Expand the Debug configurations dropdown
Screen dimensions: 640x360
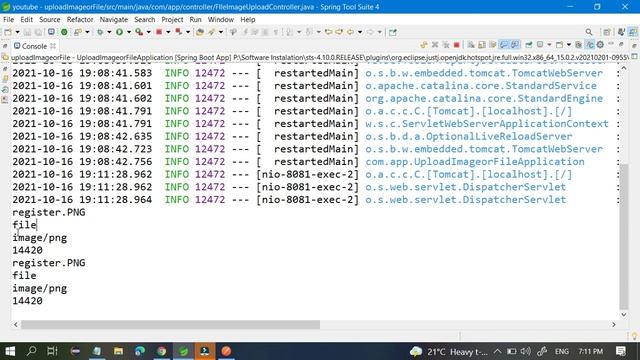[x=109, y=32]
